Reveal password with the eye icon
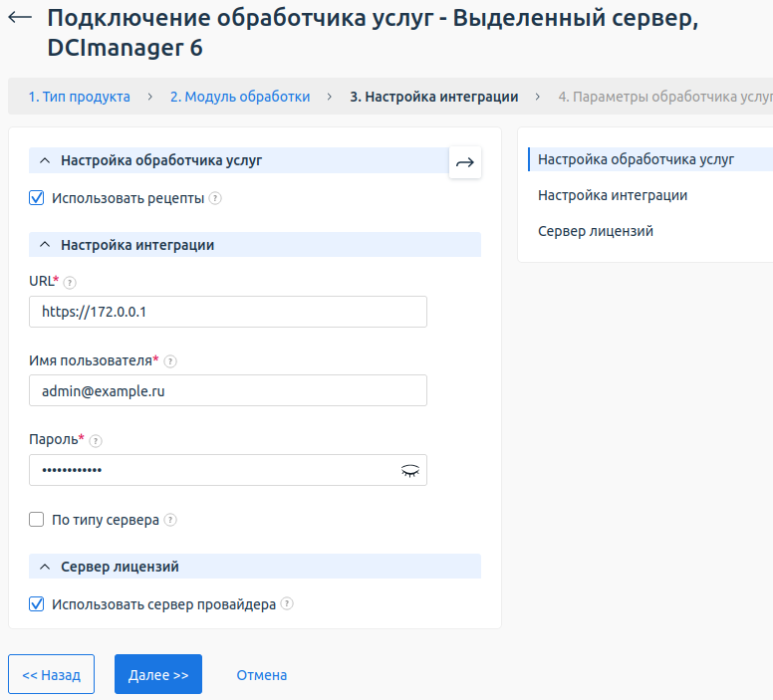Viewport: 773px width, 700px height. point(409,471)
